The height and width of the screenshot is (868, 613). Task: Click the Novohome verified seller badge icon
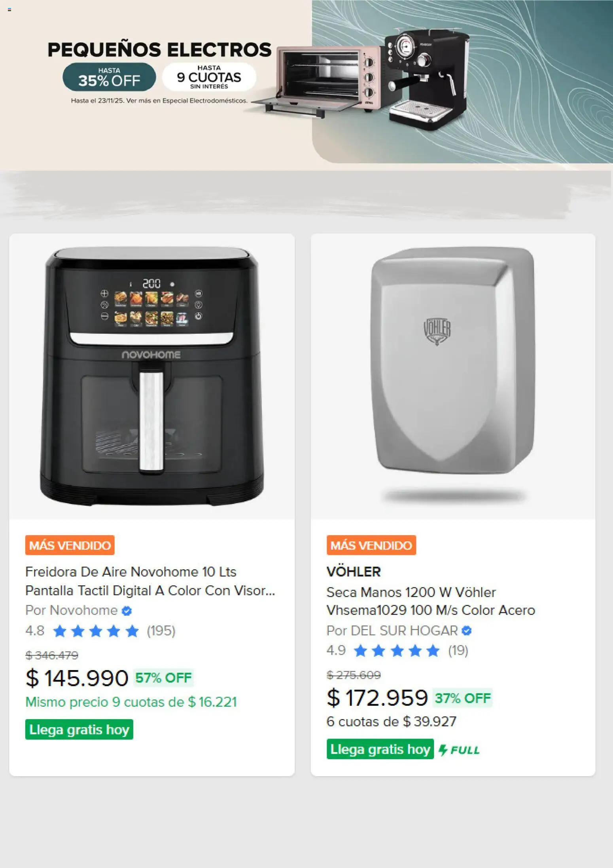pos(127,611)
